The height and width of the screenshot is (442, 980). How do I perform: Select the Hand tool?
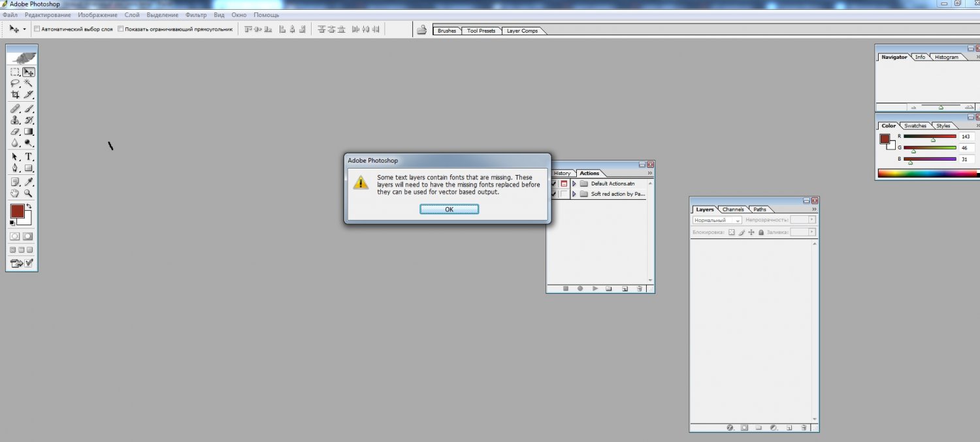pos(15,193)
